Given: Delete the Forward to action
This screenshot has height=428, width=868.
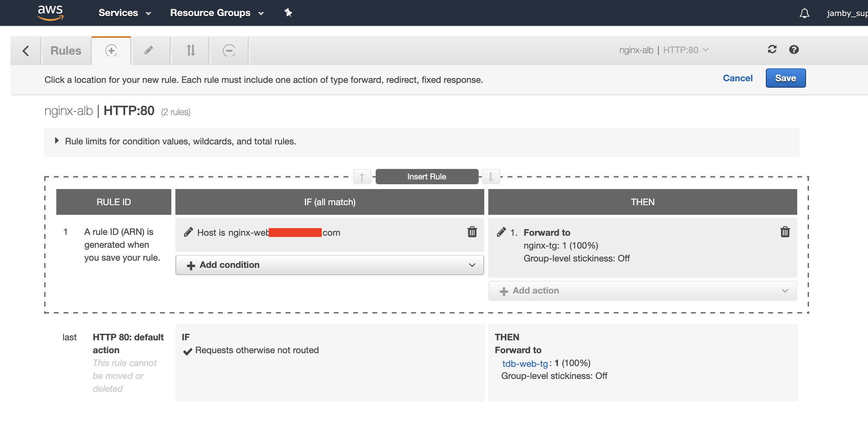Looking at the screenshot, I should (785, 232).
